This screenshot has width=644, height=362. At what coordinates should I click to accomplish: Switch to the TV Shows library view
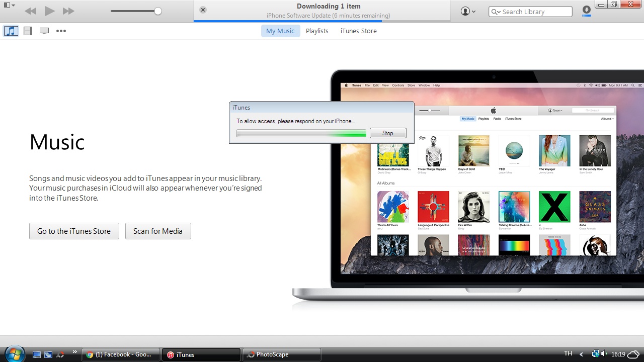(44, 31)
